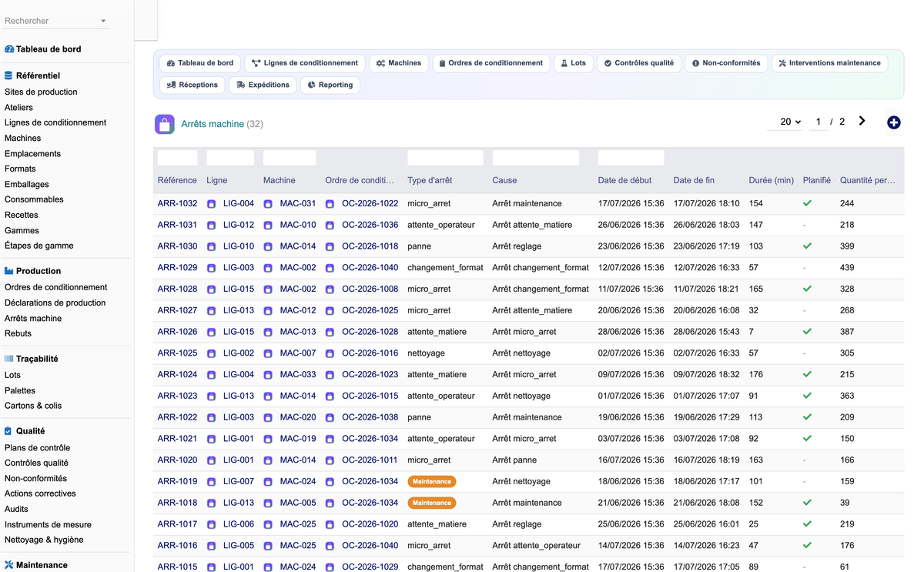Screen dimensions: 924x572
Task: Click the line icon beside LIG-004 in ARR-1032 row
Action: pyautogui.click(x=212, y=204)
